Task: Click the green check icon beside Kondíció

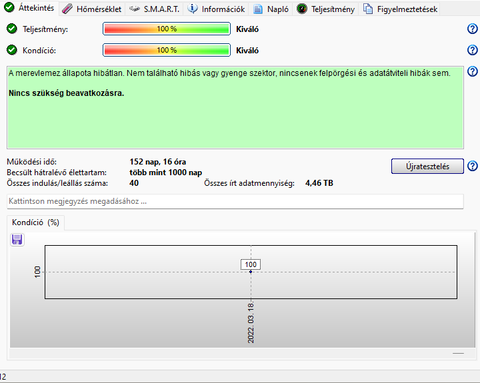Action: coord(12,50)
